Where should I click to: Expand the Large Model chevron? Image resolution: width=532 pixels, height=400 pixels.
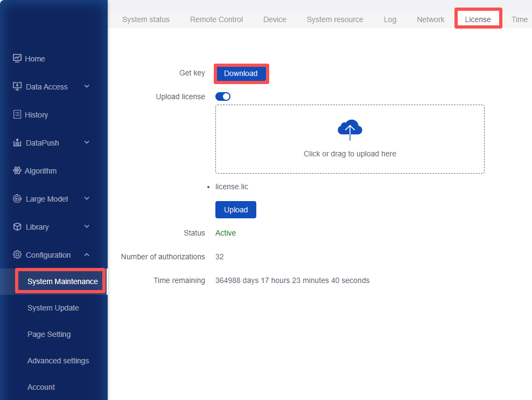click(87, 198)
